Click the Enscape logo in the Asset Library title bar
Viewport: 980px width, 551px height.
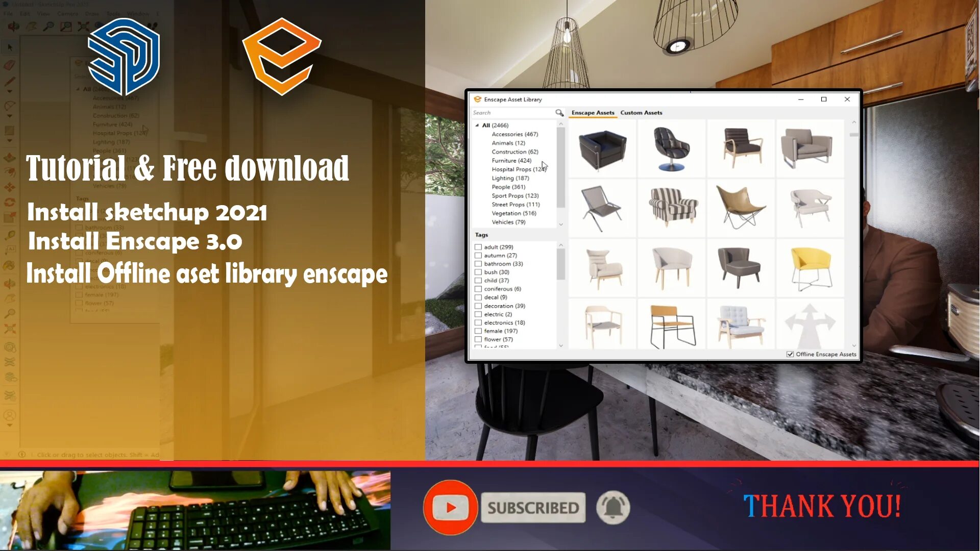coord(477,99)
